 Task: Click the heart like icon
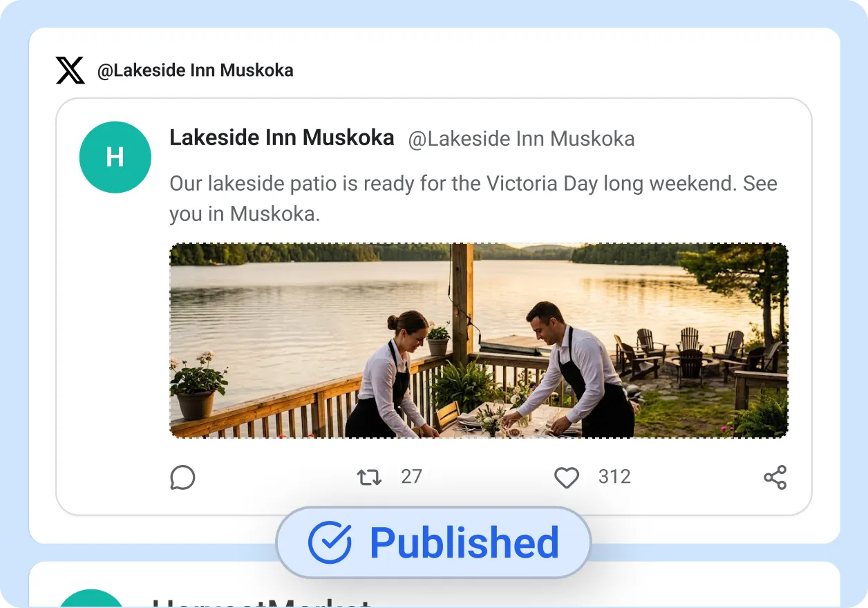pyautogui.click(x=566, y=477)
